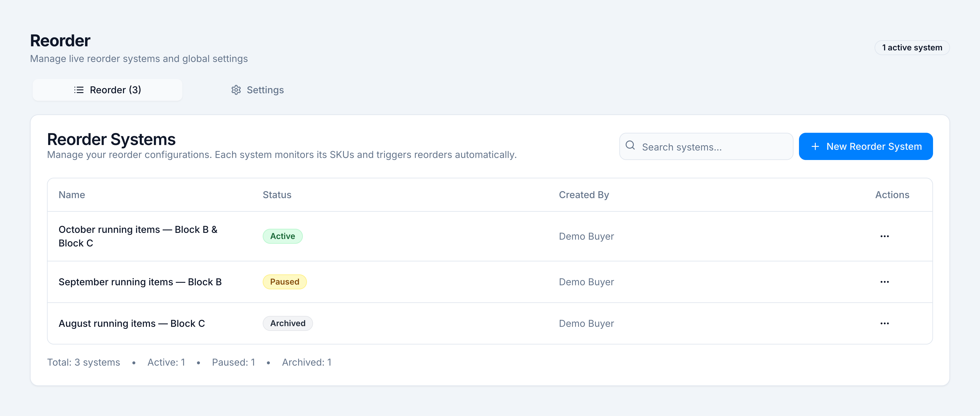Click the Manage live reorder systems subtitle
The width and height of the screenshot is (980, 416).
pos(139,59)
